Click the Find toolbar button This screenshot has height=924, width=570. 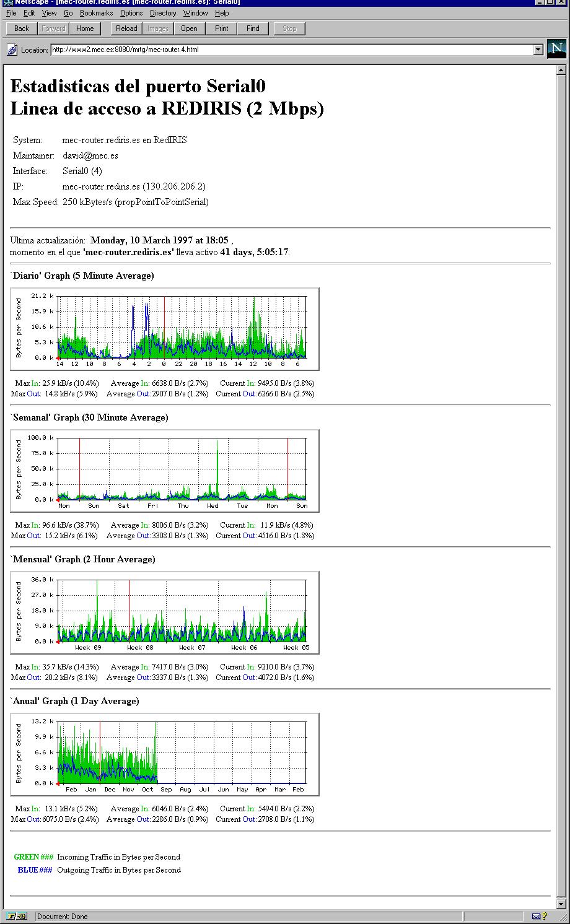[253, 28]
